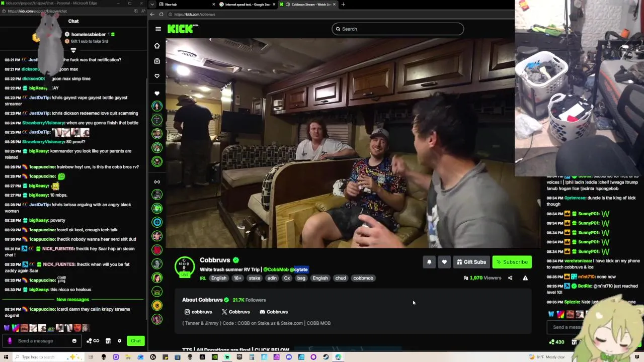Click the purple microphone icon in chat
The height and width of the screenshot is (362, 644).
10,341
